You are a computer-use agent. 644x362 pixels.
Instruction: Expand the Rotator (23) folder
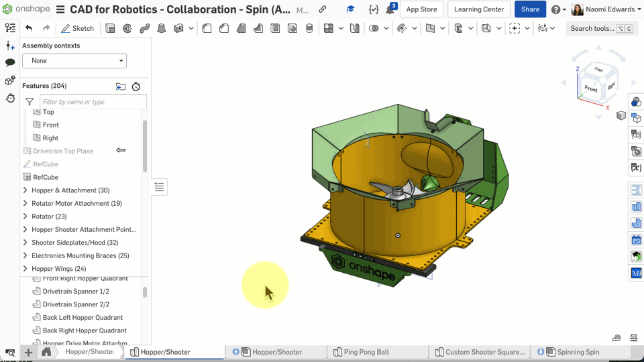pyautogui.click(x=25, y=217)
